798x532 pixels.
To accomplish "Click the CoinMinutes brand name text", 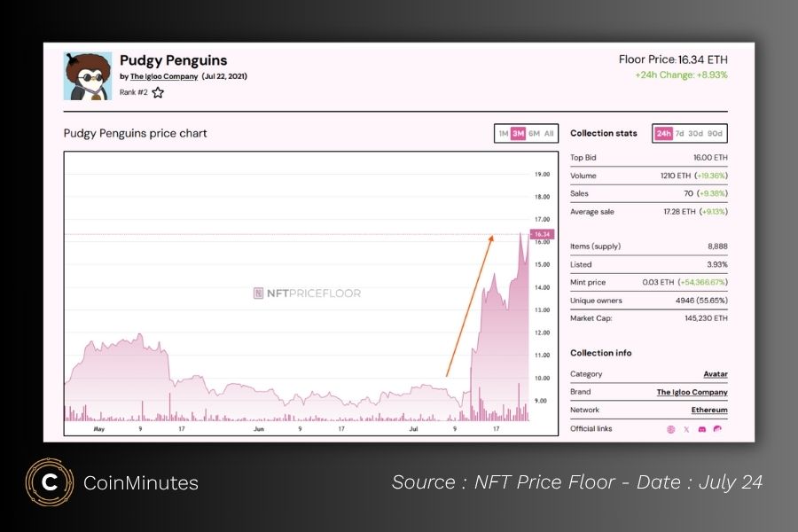I will point(141,482).
